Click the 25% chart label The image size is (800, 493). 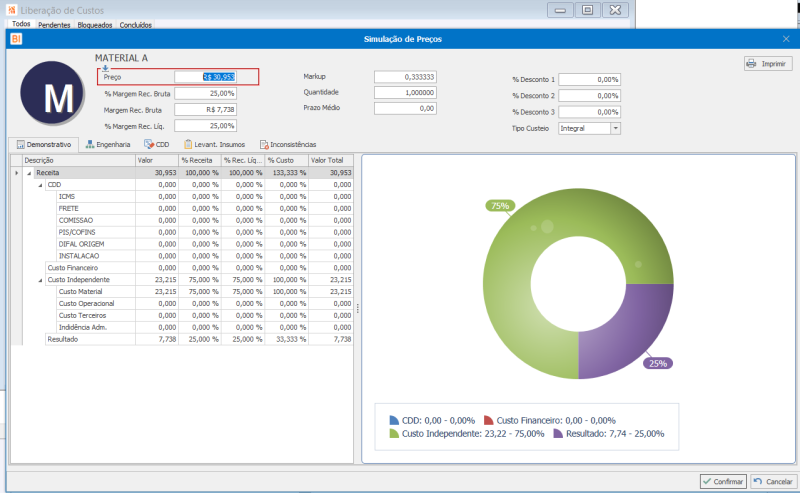658,363
